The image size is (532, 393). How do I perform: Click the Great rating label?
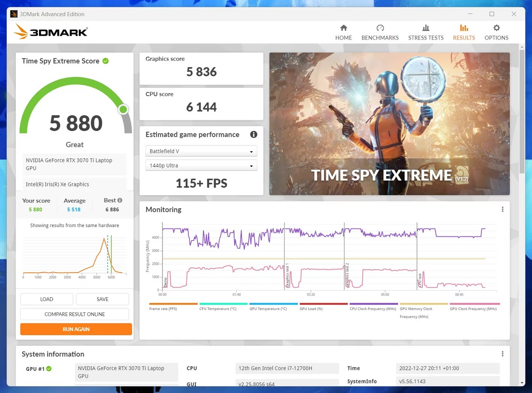(74, 145)
